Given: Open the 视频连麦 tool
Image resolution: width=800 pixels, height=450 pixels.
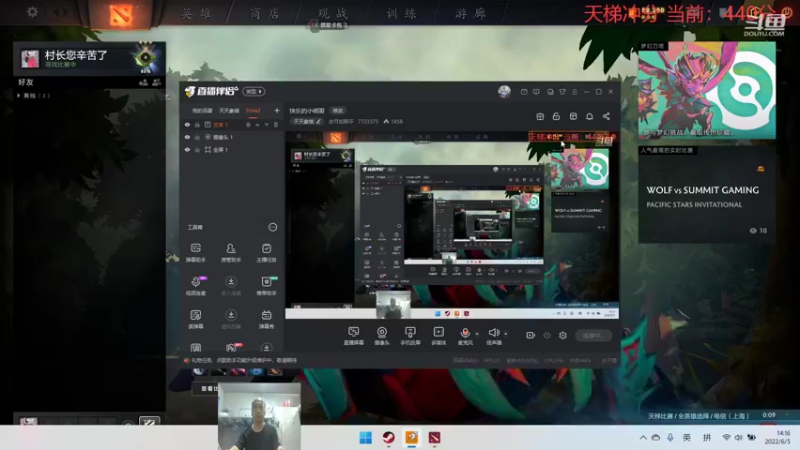Looking at the screenshot, I should 196,286.
